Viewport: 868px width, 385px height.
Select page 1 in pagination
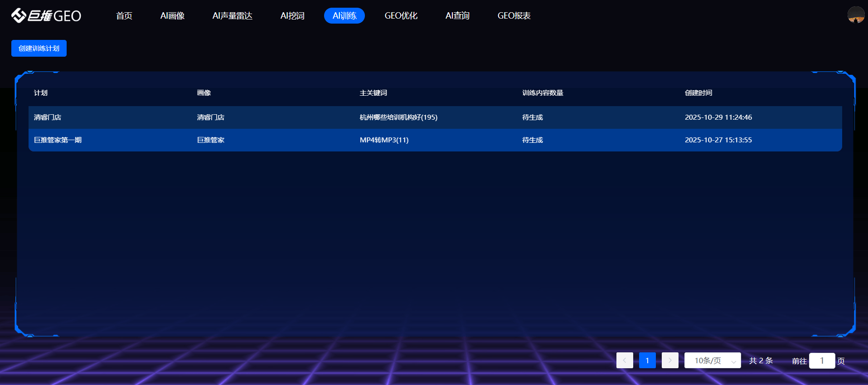(x=647, y=361)
